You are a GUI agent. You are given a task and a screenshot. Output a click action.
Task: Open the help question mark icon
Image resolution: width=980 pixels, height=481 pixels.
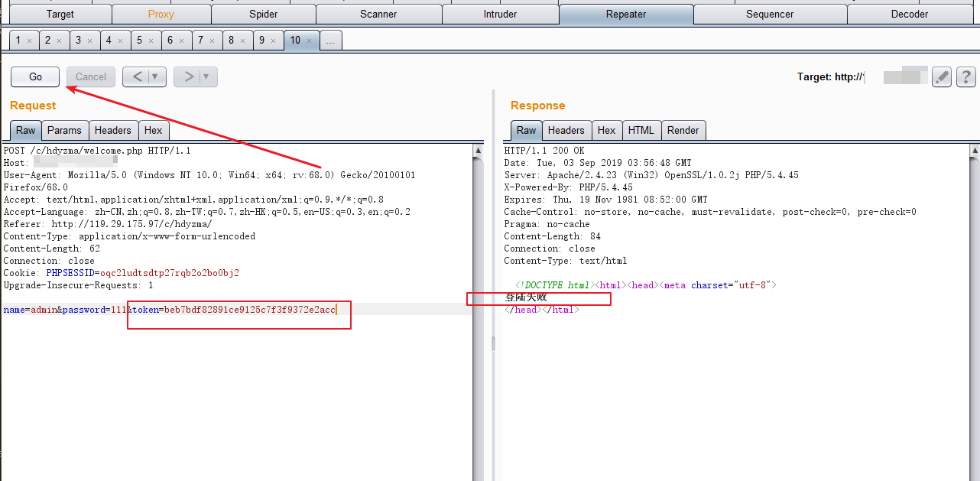coord(965,76)
